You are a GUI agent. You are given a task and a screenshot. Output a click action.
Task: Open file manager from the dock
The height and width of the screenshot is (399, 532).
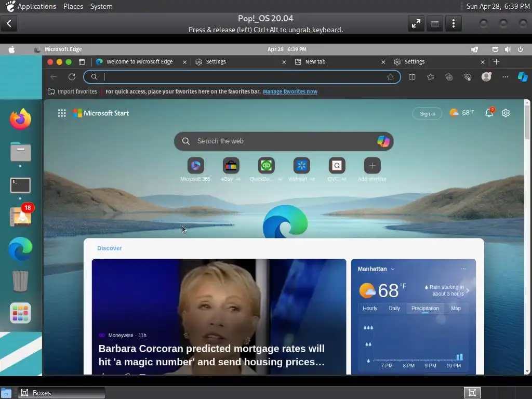click(20, 151)
